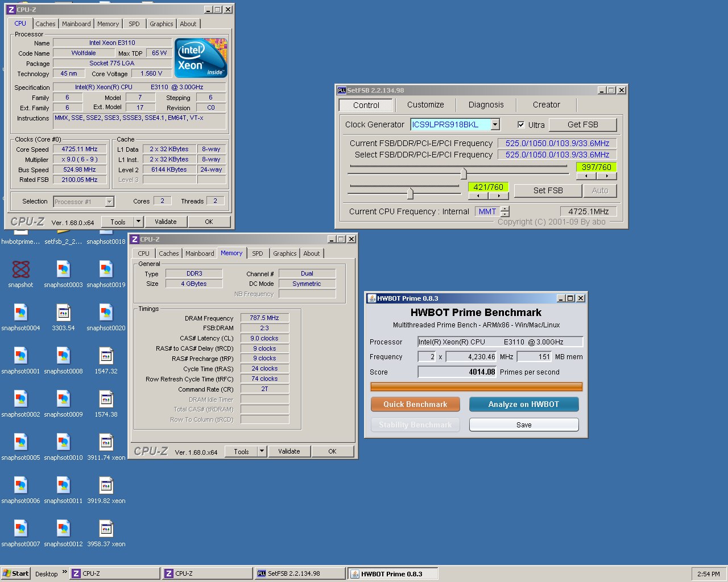Click the MMT spinner arrows in SetFSB
Screen dimensions: 728x582
tap(504, 211)
